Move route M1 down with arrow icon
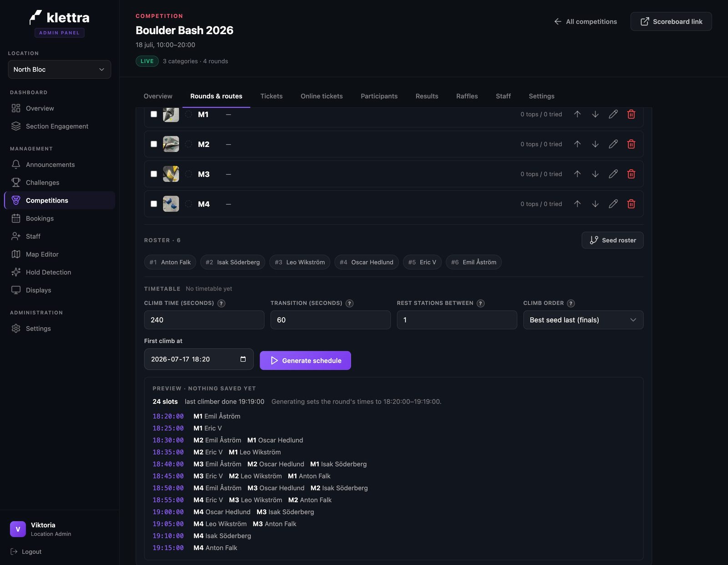This screenshot has width=728, height=565. 595,114
